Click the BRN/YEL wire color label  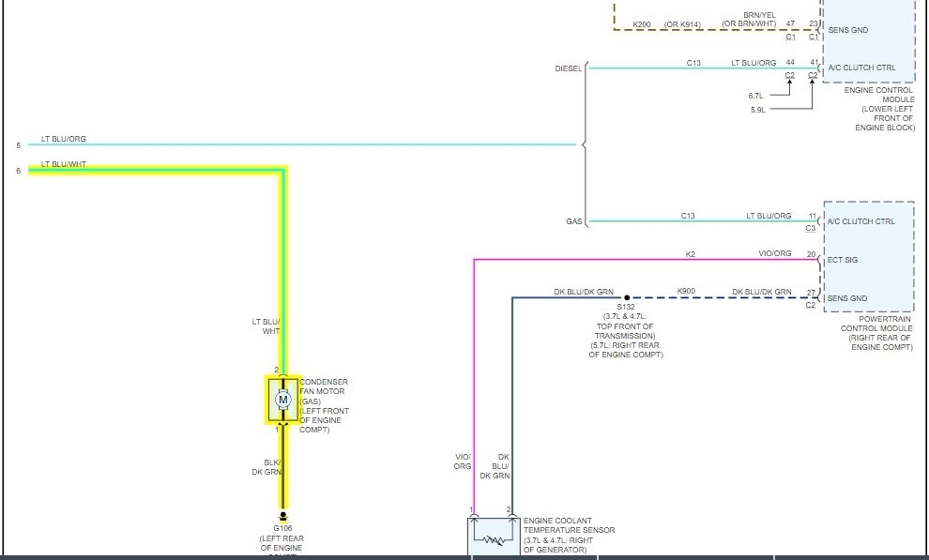pos(759,15)
